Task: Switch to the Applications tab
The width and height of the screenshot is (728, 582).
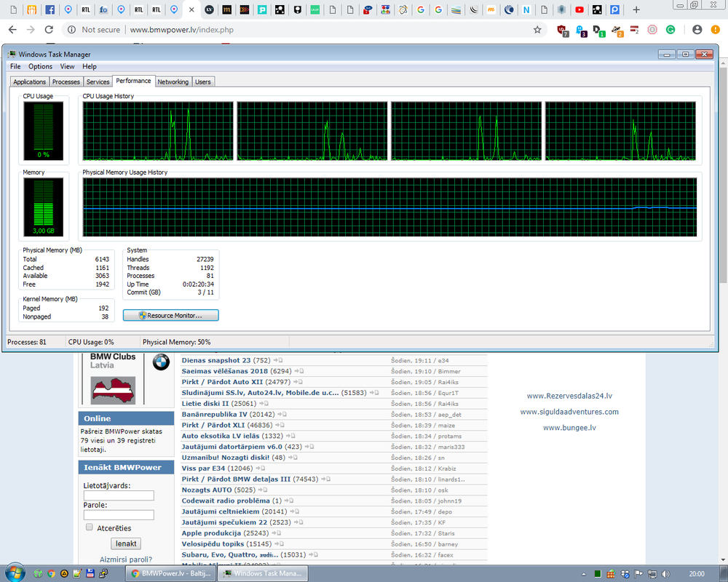Action: (29, 81)
